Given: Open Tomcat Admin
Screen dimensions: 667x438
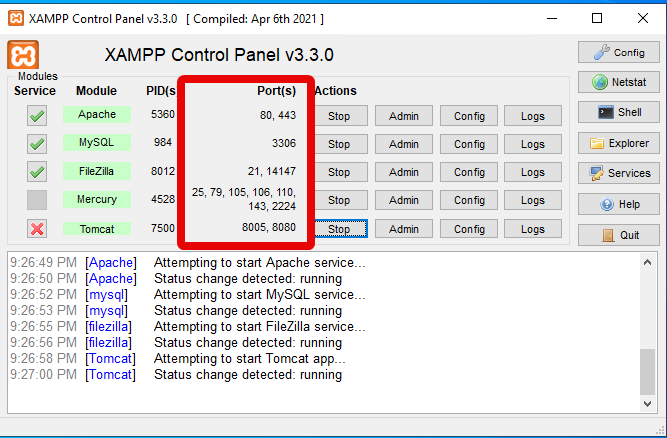Looking at the screenshot, I should point(404,229).
